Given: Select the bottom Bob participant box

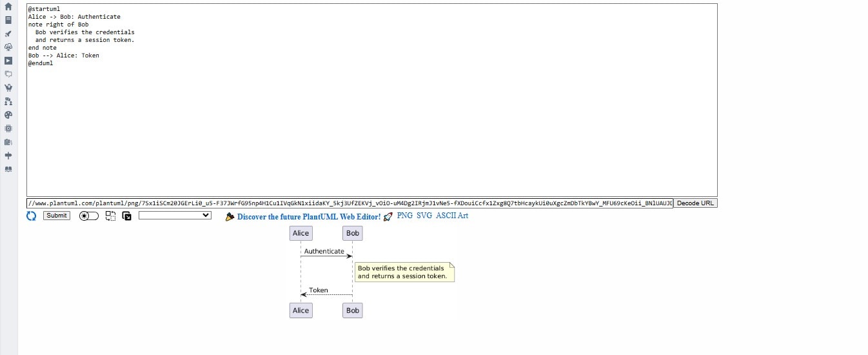Looking at the screenshot, I should point(353,310).
